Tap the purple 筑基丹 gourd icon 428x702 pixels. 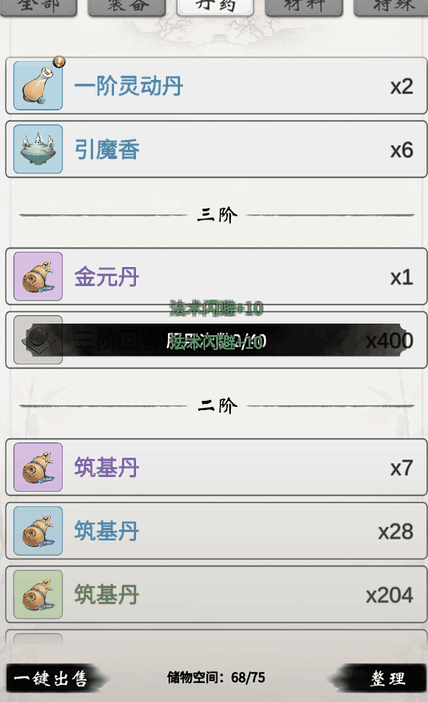tap(38, 467)
